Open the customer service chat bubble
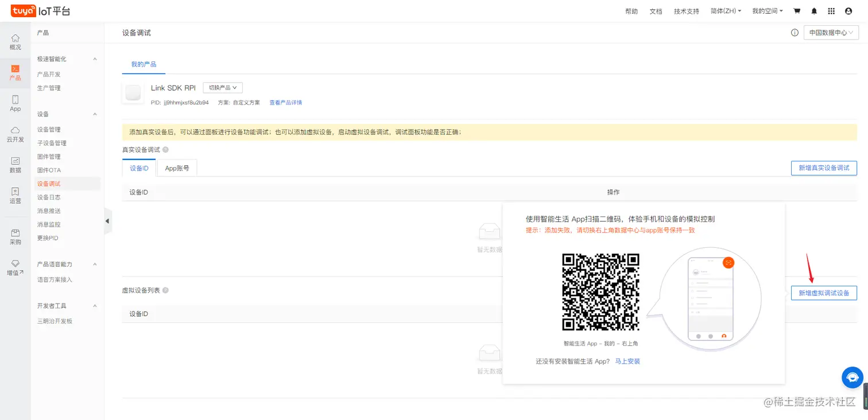 (852, 377)
